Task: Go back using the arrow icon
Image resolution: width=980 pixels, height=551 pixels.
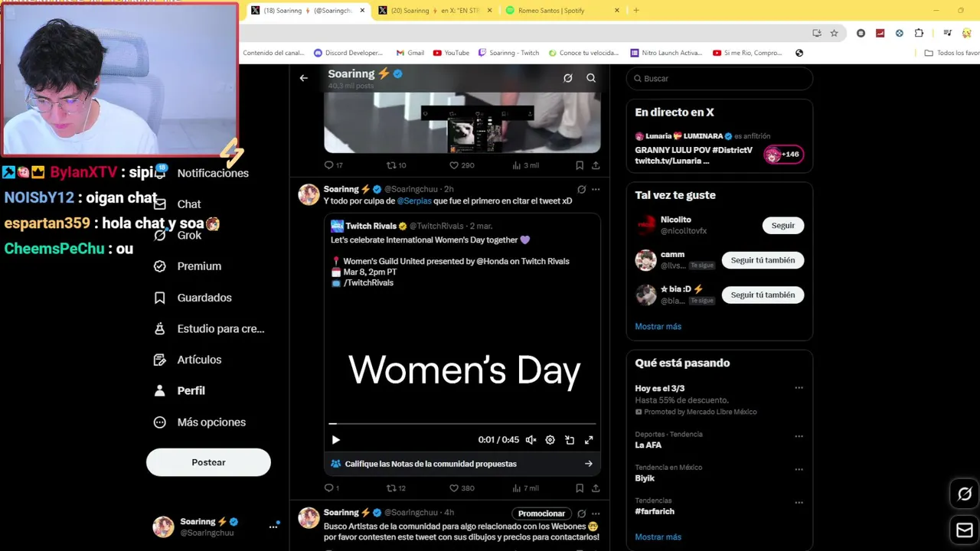Action: pyautogui.click(x=304, y=78)
